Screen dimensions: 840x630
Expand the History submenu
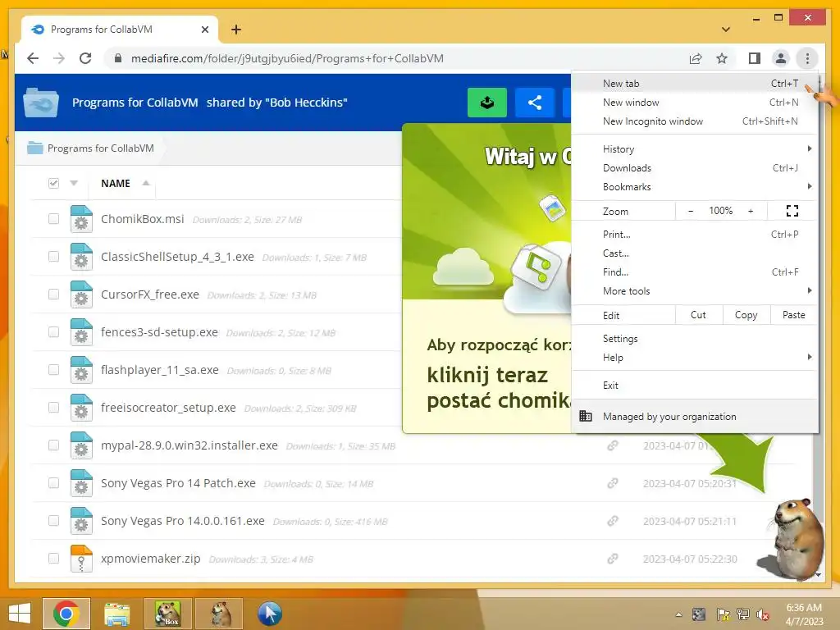point(695,149)
